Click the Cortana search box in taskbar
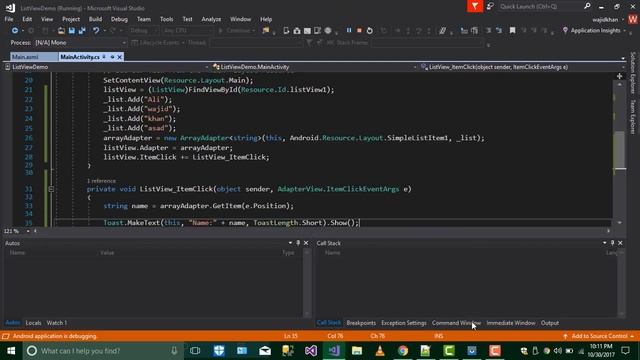Image resolution: width=640 pixels, height=360 pixels. point(103,351)
